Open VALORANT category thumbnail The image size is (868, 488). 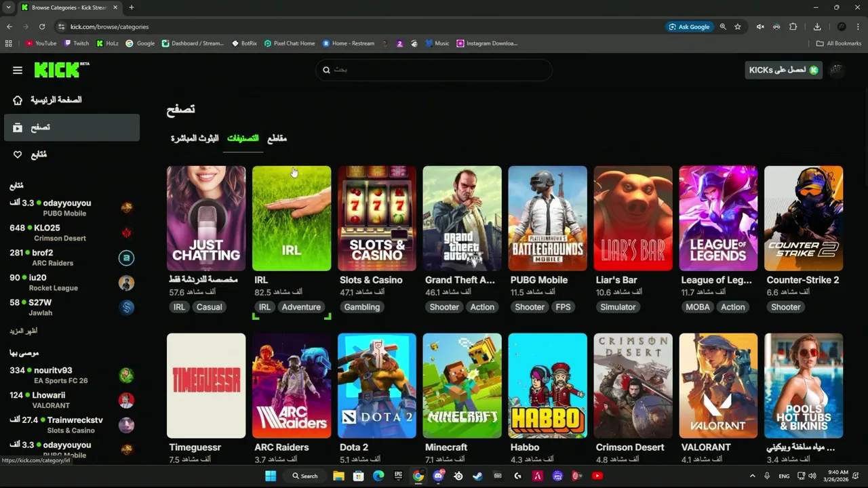[x=718, y=386]
